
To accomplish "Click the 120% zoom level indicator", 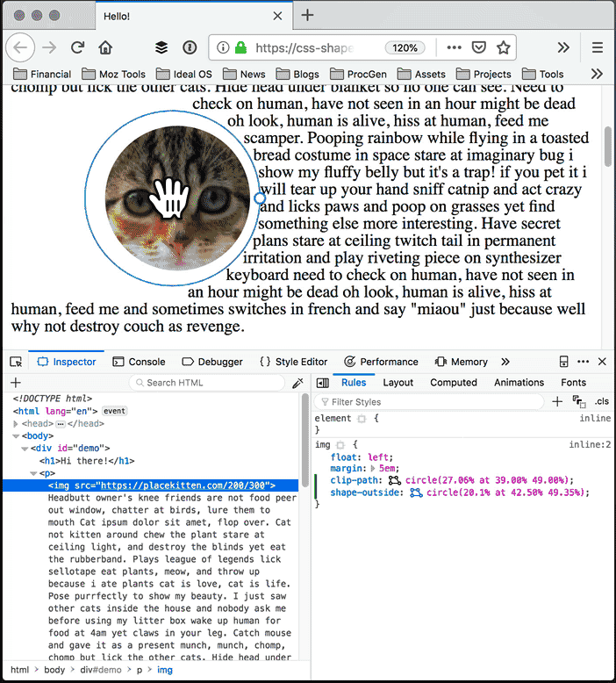I will coord(405,47).
